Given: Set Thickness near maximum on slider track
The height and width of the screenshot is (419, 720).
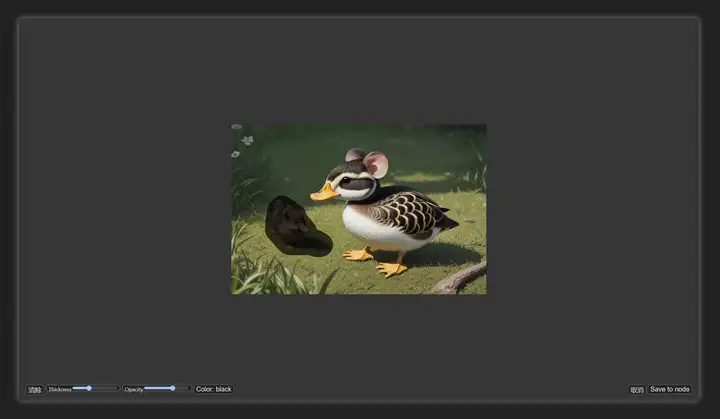Looking at the screenshot, I should (x=116, y=388).
